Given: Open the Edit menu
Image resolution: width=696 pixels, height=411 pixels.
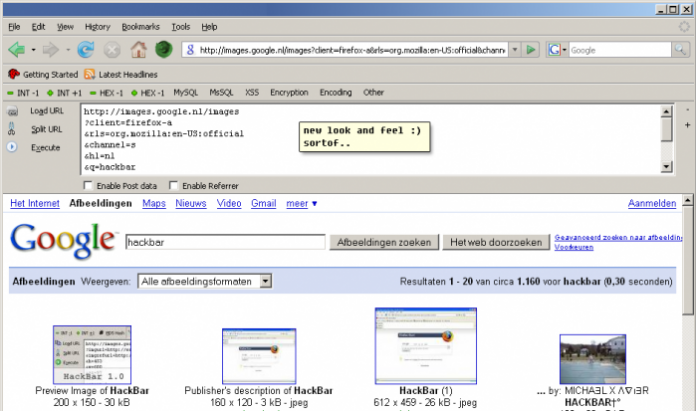Looking at the screenshot, I should pos(38,27).
